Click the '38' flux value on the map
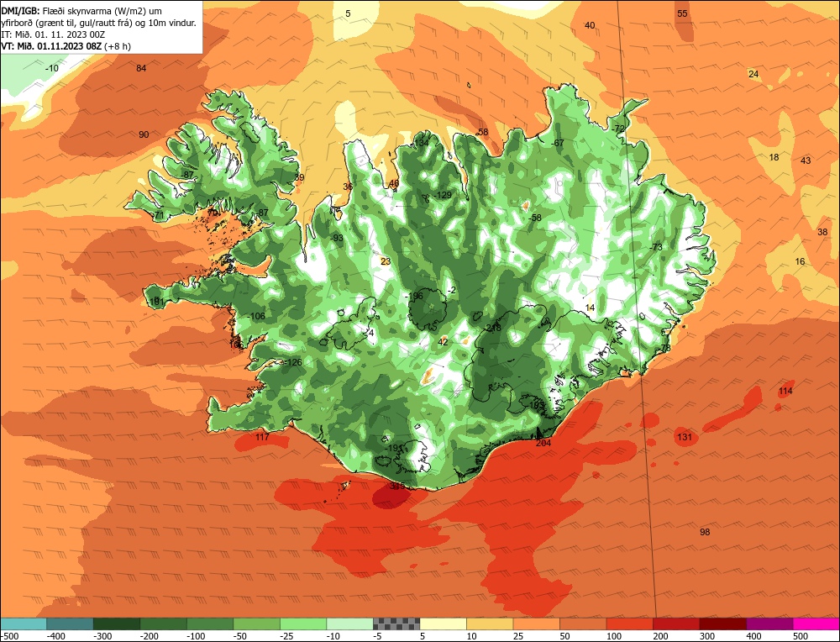This screenshot has height=642, width=840. [822, 232]
